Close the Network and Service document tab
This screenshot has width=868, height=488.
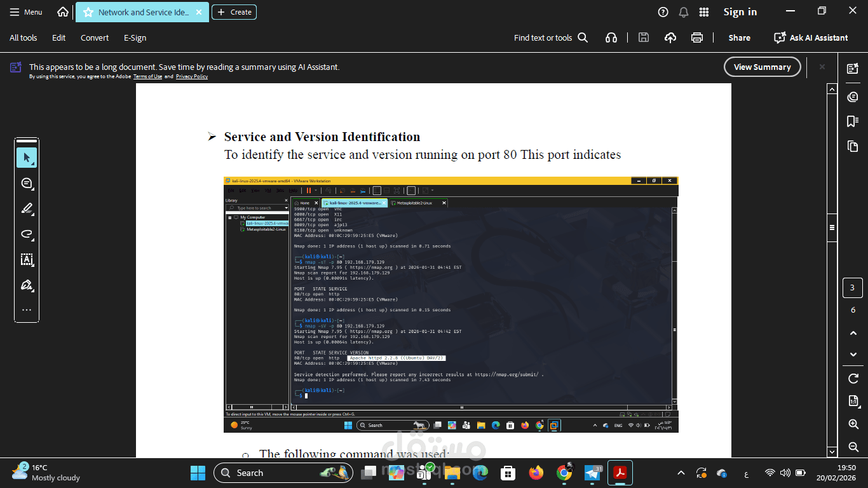pyautogui.click(x=200, y=12)
